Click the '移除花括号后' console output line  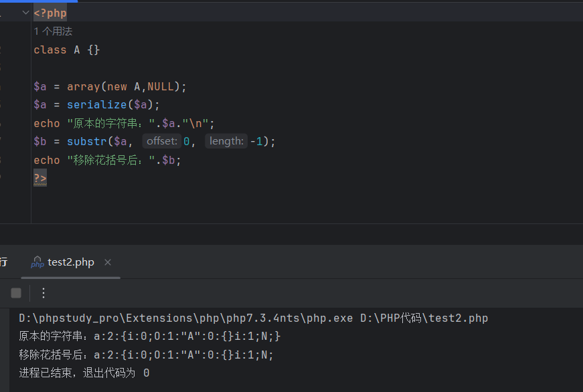pos(146,355)
